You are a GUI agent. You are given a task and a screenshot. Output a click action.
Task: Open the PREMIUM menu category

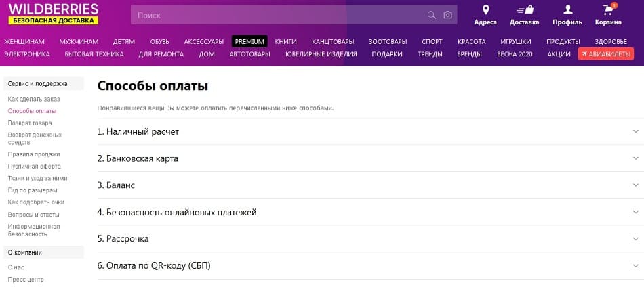point(249,41)
